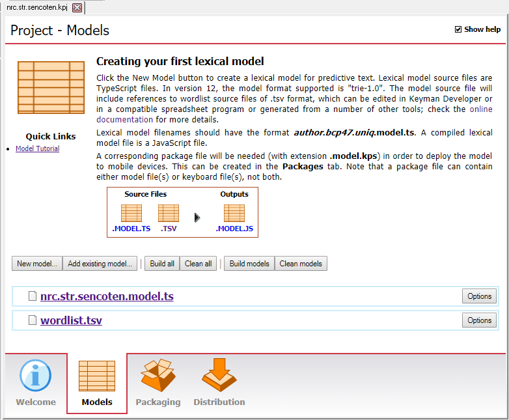Click the Build models button

point(249,264)
